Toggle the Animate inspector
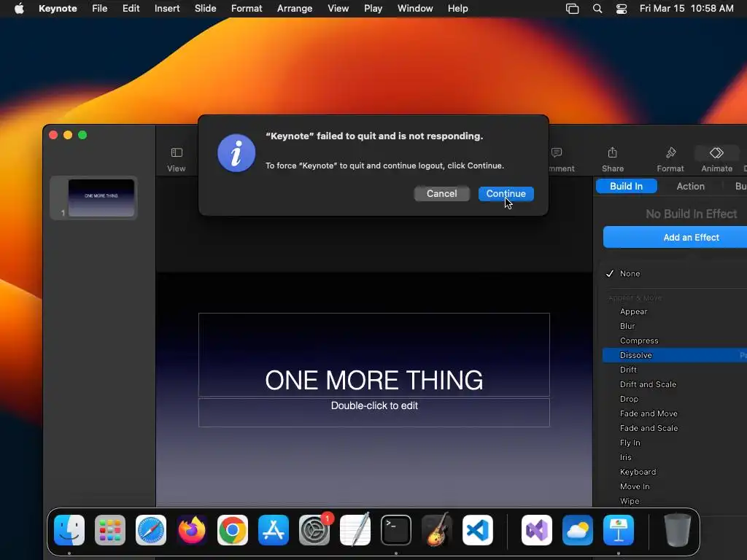The image size is (747, 560). (x=716, y=160)
